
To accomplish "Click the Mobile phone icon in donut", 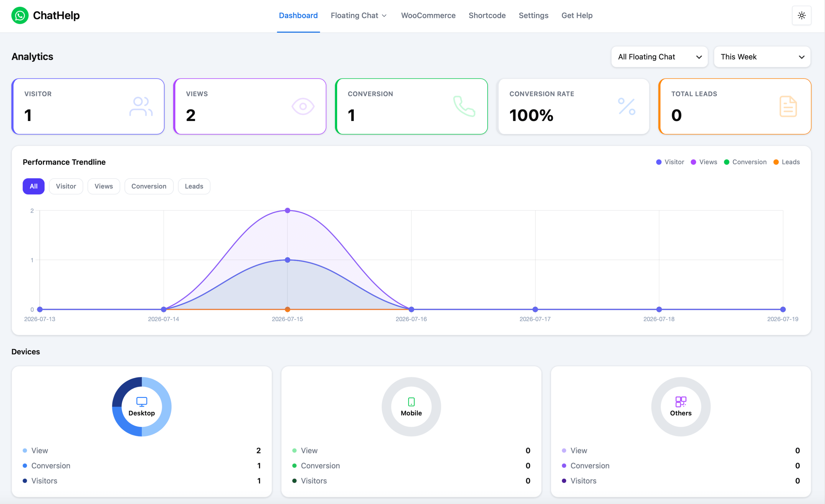I will tap(411, 402).
